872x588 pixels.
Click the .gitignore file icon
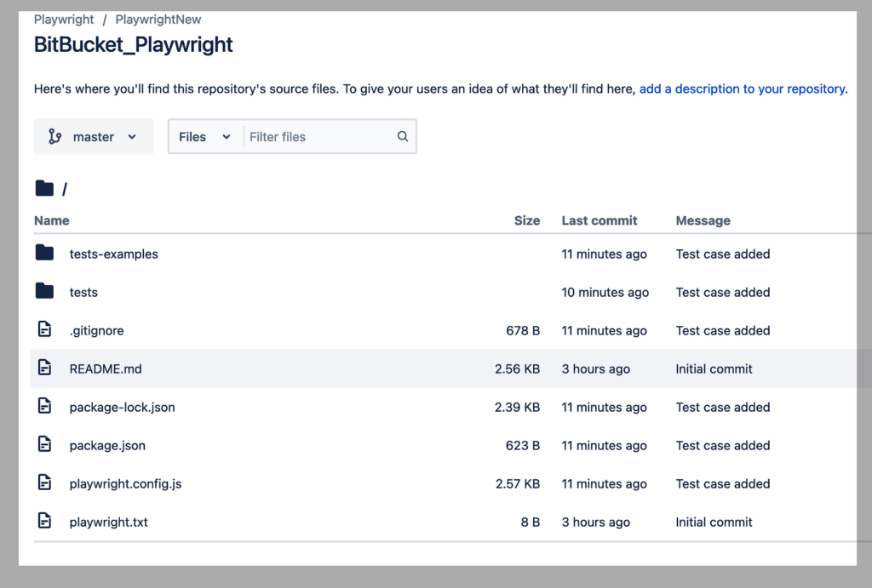(x=44, y=330)
